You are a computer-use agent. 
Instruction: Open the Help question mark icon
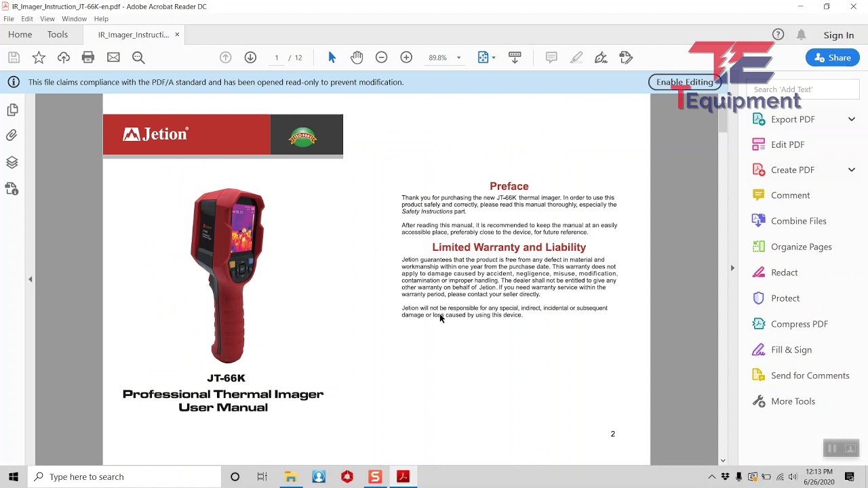778,35
